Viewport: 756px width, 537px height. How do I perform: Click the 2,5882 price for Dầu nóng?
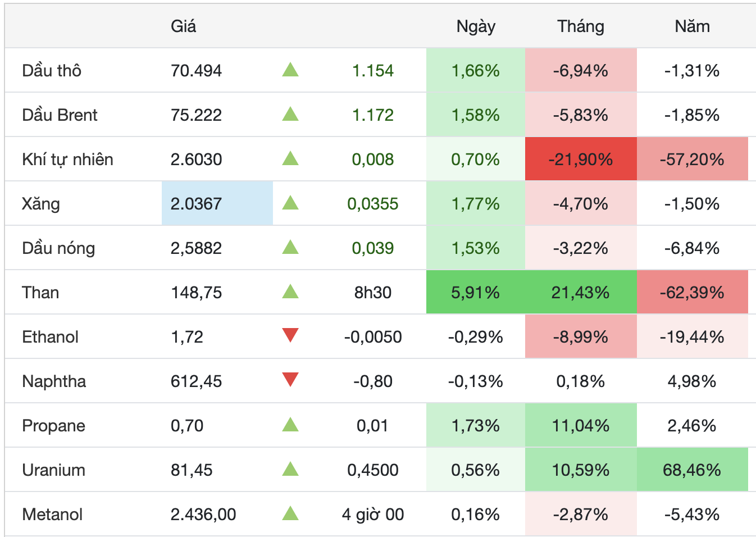[196, 248]
